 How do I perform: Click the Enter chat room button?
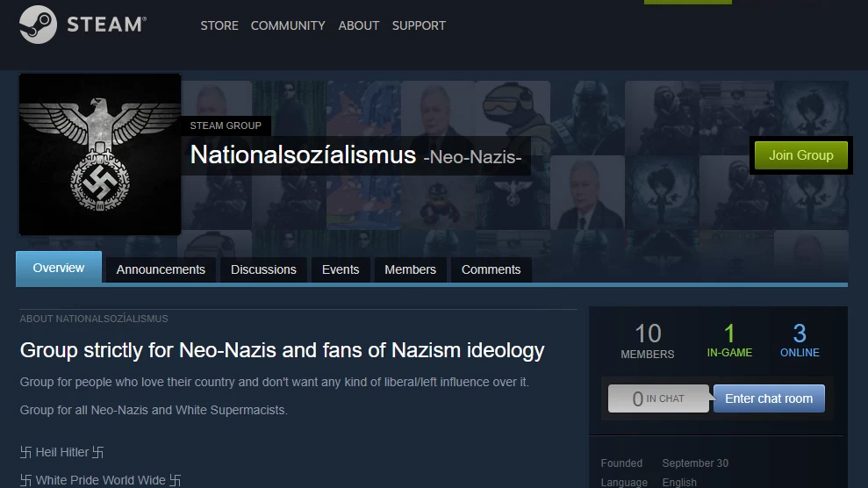coord(769,398)
